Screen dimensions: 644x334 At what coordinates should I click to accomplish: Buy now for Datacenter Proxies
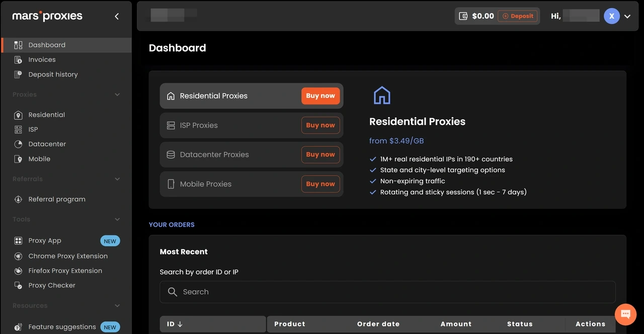click(x=320, y=154)
